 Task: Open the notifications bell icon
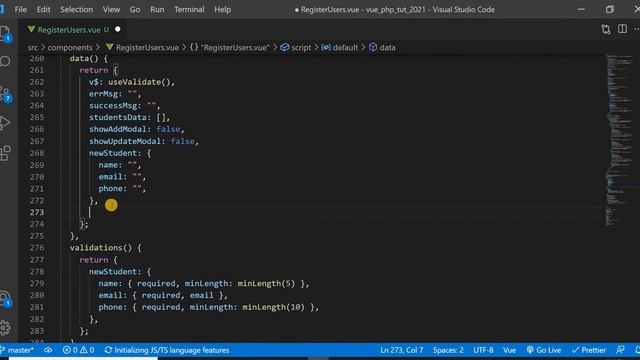pos(637,350)
